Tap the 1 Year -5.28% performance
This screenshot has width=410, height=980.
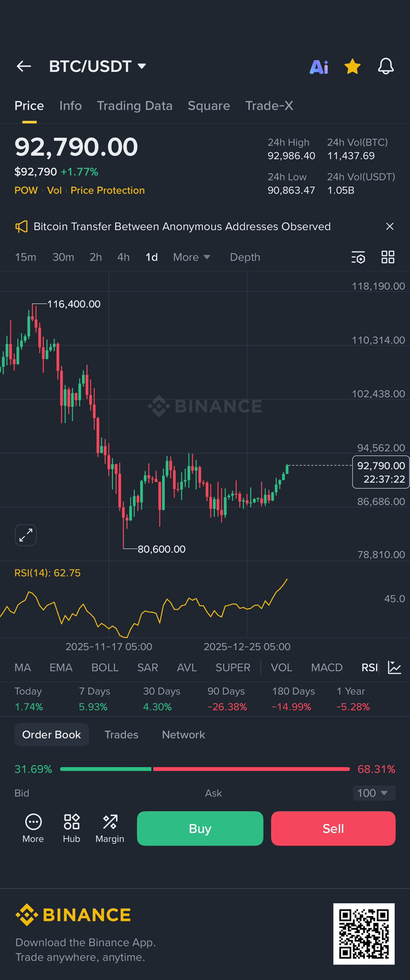pos(353,699)
